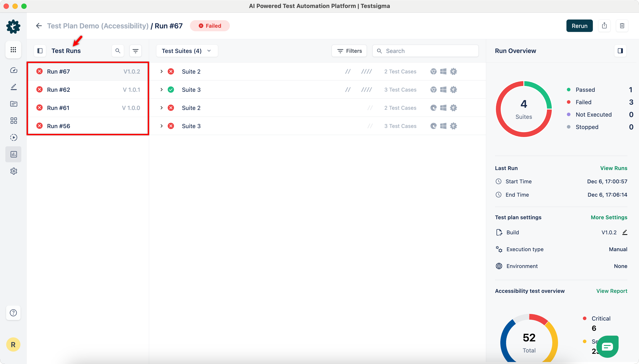The image size is (639, 364).
Task: Open the dashboard gauge icon in sidebar
Action: [14, 70]
